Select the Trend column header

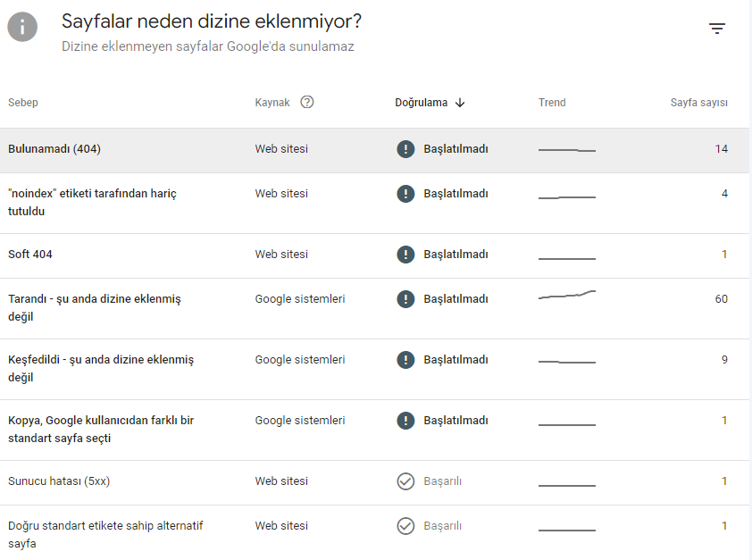(552, 102)
